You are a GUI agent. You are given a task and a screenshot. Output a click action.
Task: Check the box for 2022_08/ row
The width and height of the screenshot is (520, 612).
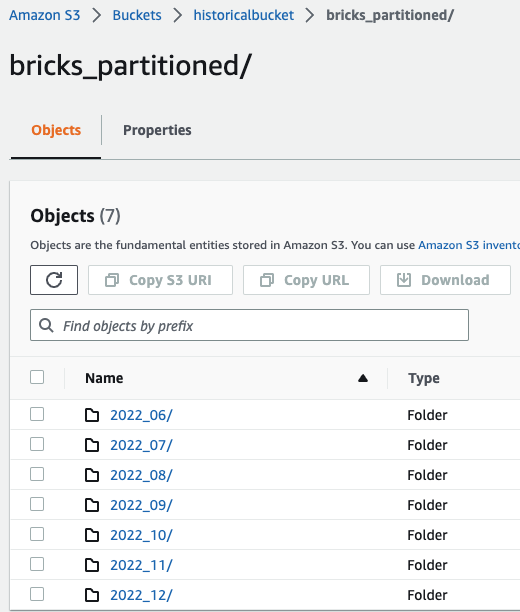(x=37, y=474)
